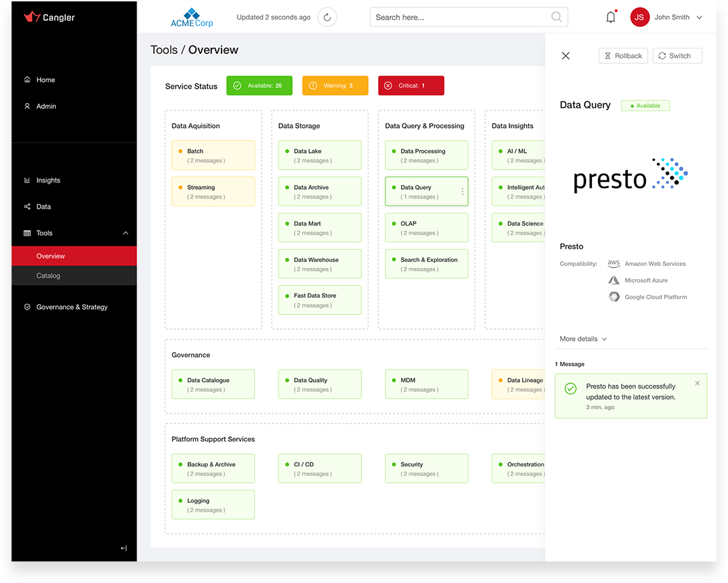Expand John Smith account menu arrow
The width and height of the screenshot is (728, 583).
pos(699,18)
